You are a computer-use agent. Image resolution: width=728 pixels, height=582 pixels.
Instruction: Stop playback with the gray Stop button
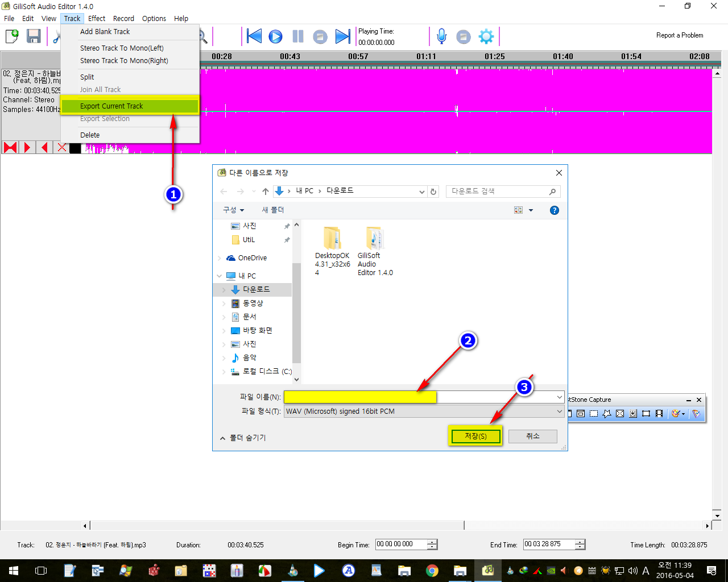[x=320, y=36]
